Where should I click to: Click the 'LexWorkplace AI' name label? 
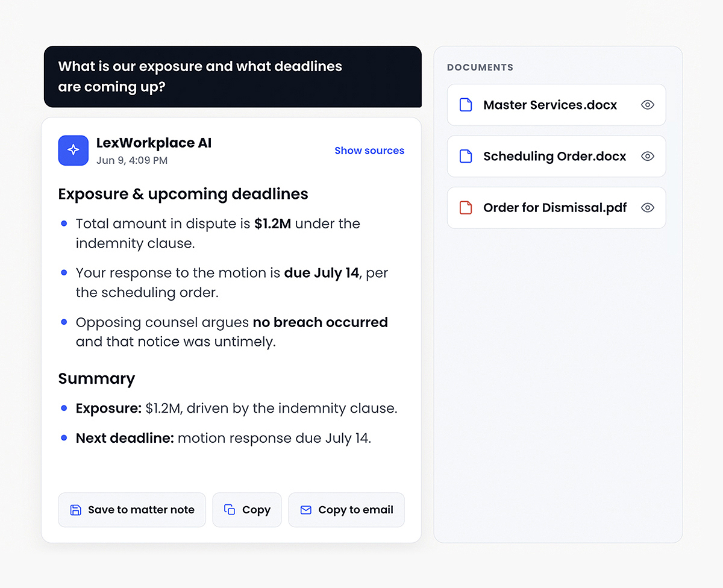(x=154, y=143)
